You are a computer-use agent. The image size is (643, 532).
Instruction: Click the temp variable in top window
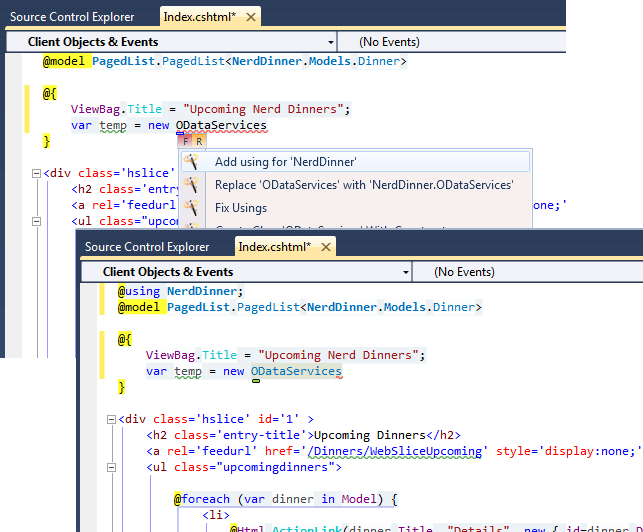pyautogui.click(x=113, y=125)
